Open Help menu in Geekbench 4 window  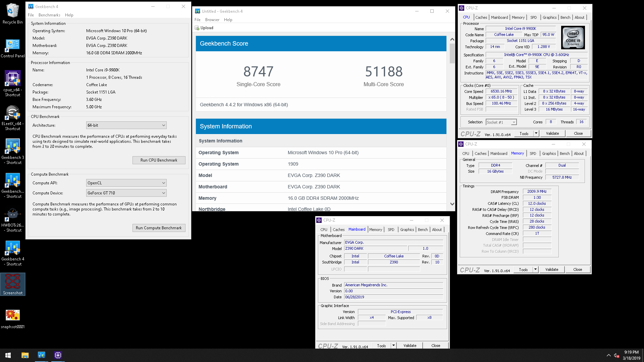click(69, 15)
